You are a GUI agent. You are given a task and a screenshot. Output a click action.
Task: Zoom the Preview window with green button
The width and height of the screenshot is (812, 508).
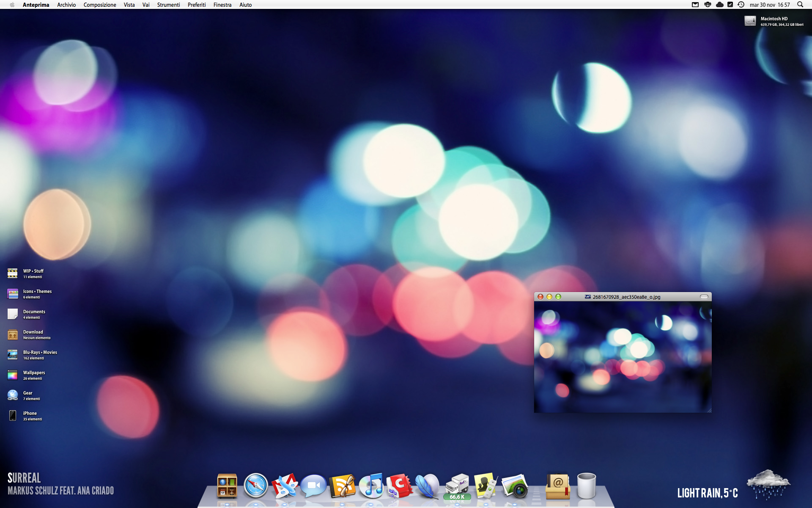click(558, 297)
